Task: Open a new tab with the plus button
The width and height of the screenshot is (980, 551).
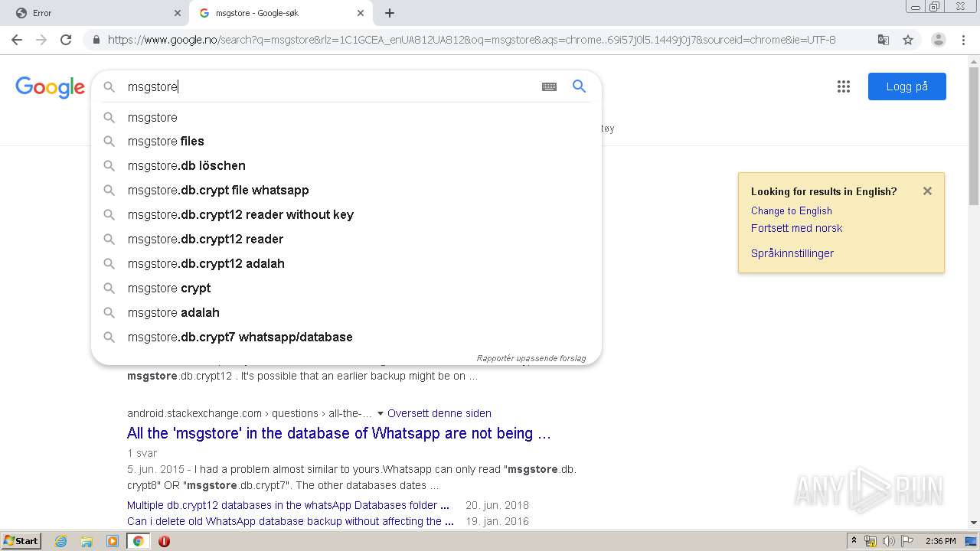Action: pos(390,13)
